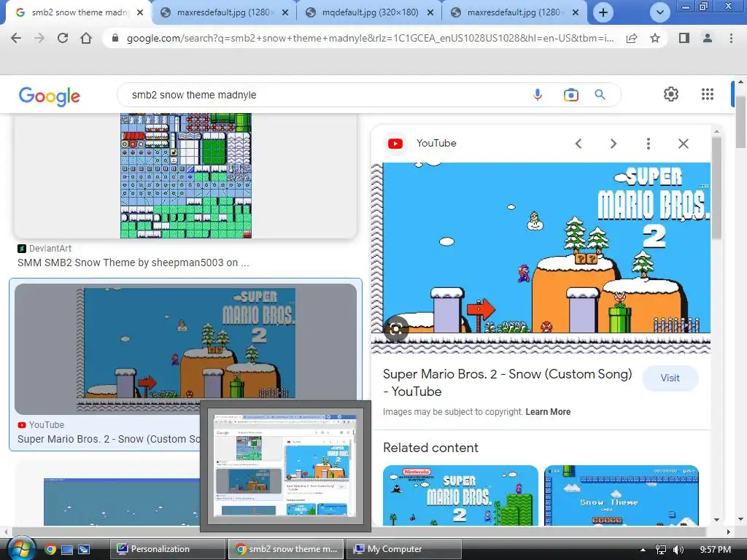
Task: Click the share page icon in address bar
Action: pyautogui.click(x=632, y=38)
